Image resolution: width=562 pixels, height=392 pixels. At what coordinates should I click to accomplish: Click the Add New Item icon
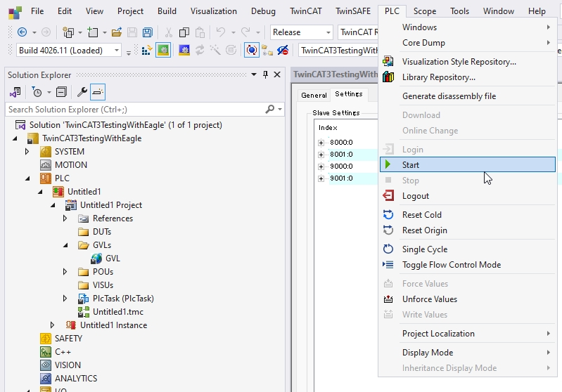93,32
